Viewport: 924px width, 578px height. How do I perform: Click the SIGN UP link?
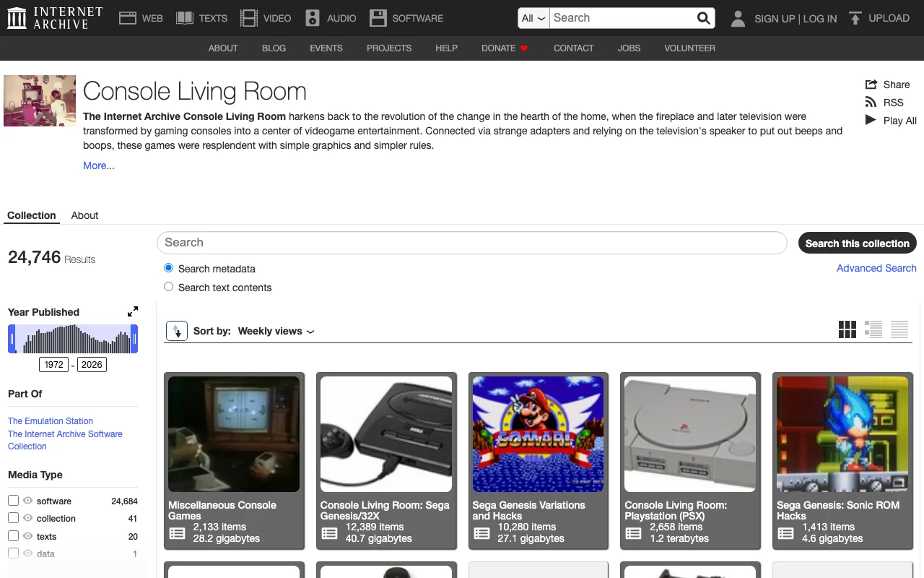pyautogui.click(x=775, y=19)
